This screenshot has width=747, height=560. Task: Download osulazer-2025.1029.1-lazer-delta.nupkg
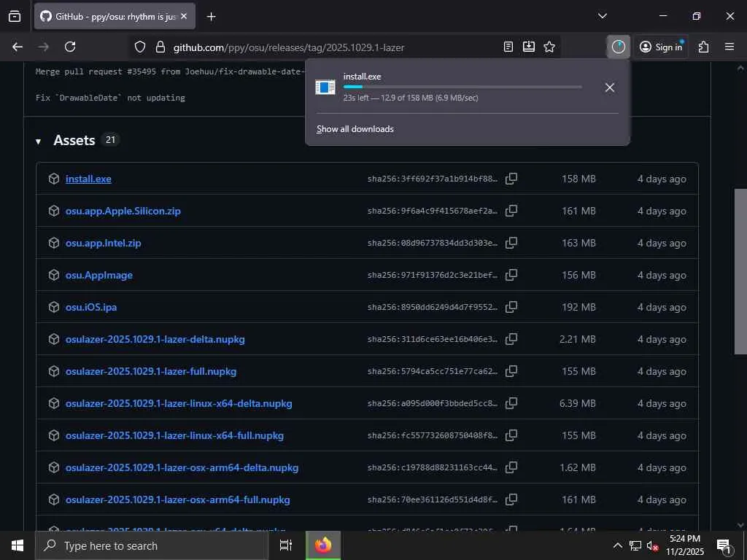(x=155, y=339)
